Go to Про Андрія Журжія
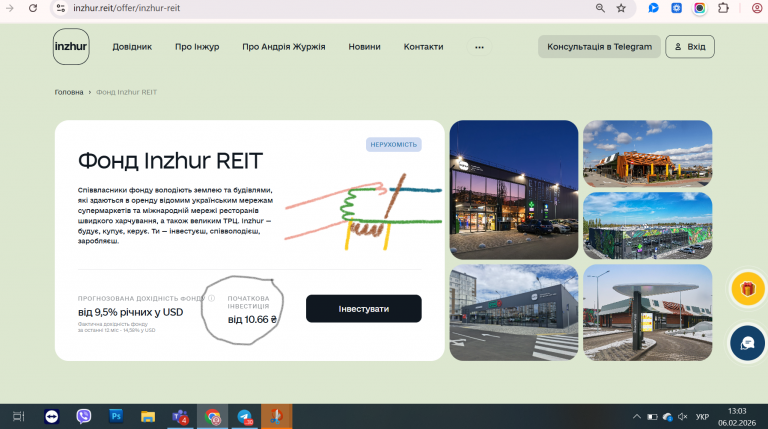Viewport: 768px width, 429px height. [x=284, y=47]
